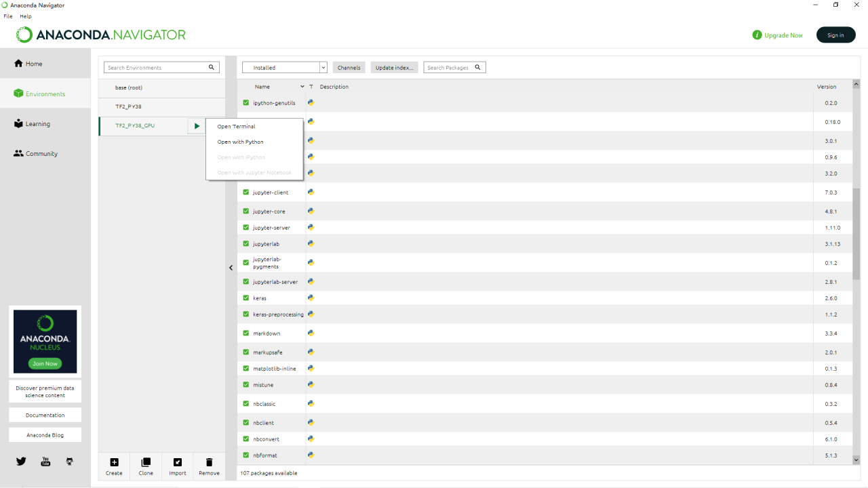Toggle the keras-preprocessing package checkbox

(x=246, y=314)
